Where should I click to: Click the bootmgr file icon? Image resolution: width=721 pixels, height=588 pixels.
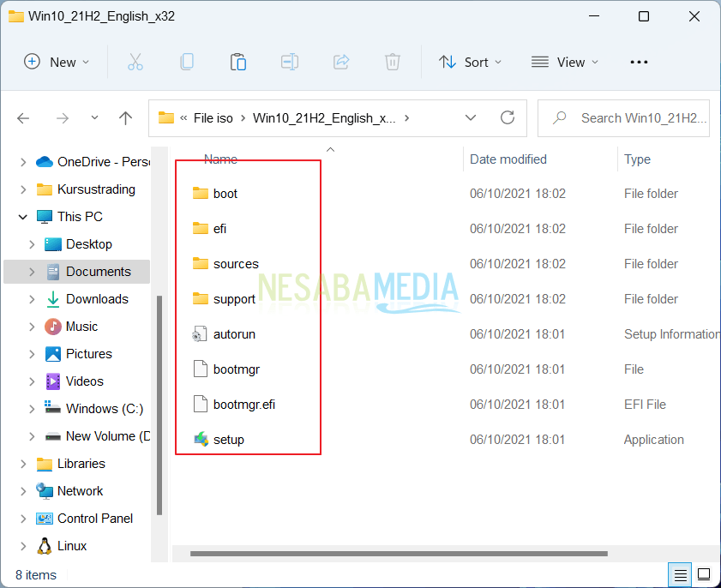pos(201,369)
